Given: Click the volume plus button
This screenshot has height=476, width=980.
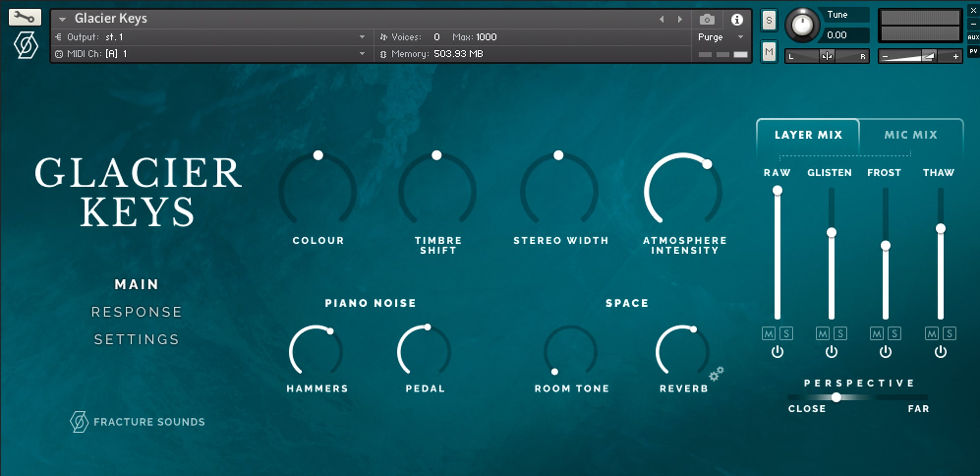Looking at the screenshot, I should pyautogui.click(x=955, y=57).
